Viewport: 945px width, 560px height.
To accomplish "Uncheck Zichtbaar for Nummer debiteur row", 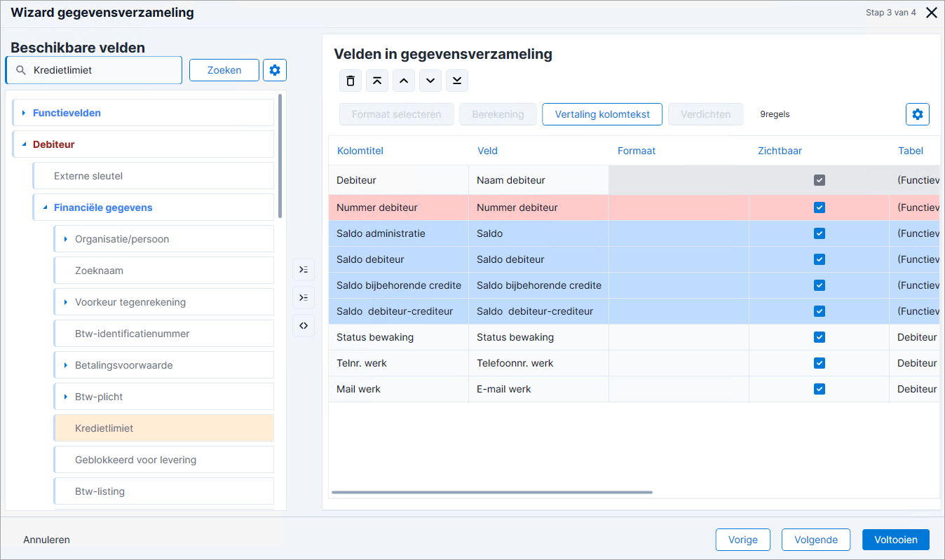I will [820, 207].
